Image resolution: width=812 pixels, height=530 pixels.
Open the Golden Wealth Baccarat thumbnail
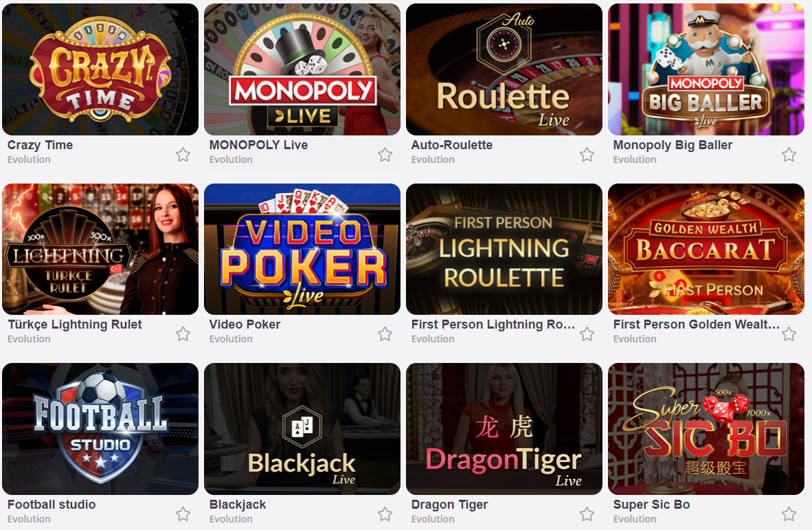click(x=706, y=250)
